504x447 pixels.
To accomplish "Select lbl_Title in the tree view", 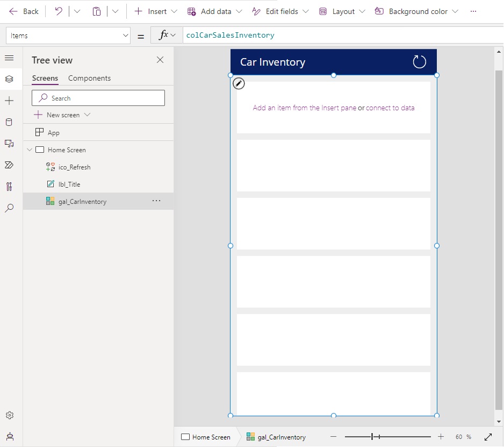I will 98,184.
